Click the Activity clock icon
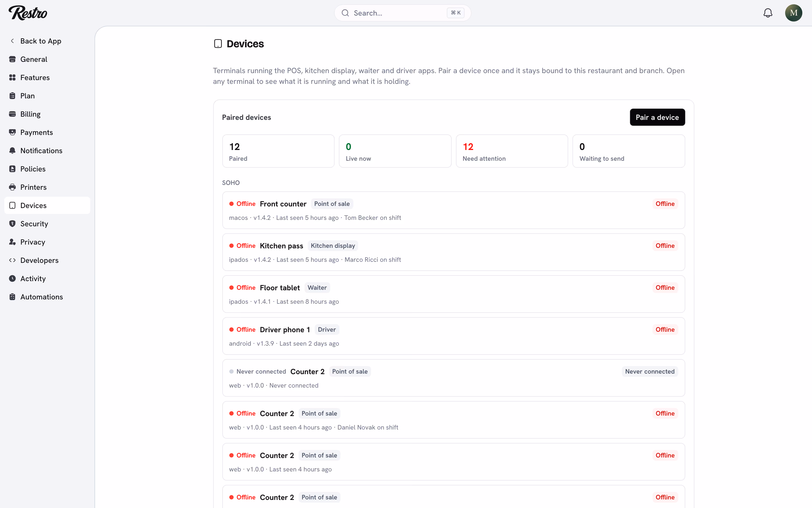The image size is (812, 508). [12, 278]
